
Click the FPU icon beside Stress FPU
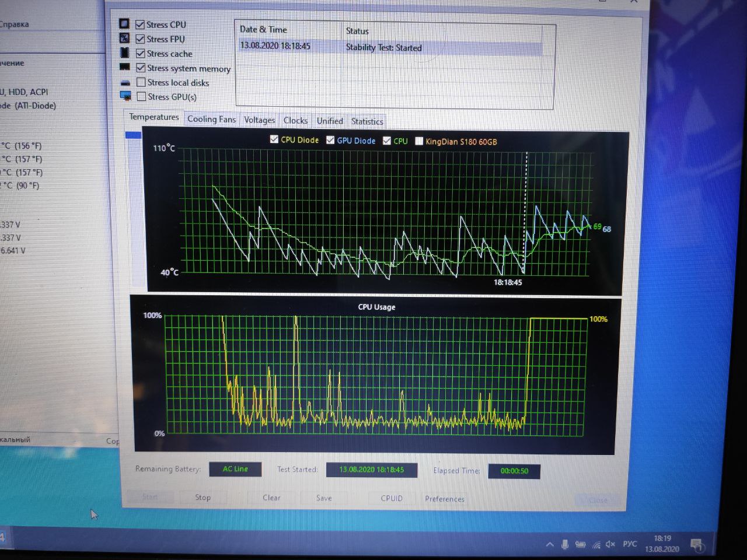click(x=124, y=38)
